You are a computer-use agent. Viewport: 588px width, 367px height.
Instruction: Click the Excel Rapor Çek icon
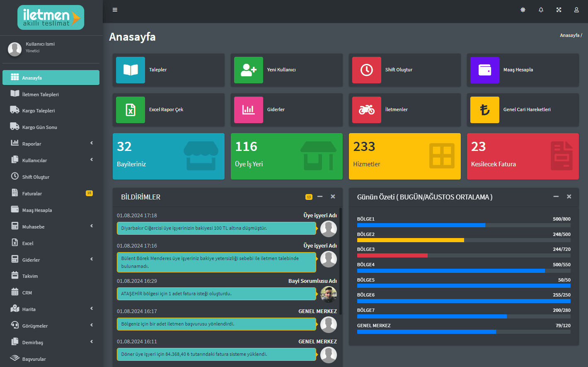coord(131,110)
